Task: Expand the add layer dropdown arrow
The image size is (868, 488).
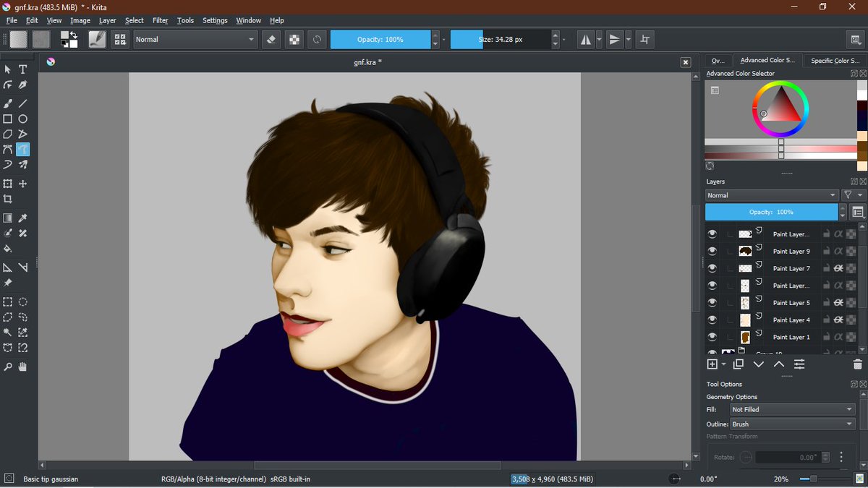Action: click(723, 364)
